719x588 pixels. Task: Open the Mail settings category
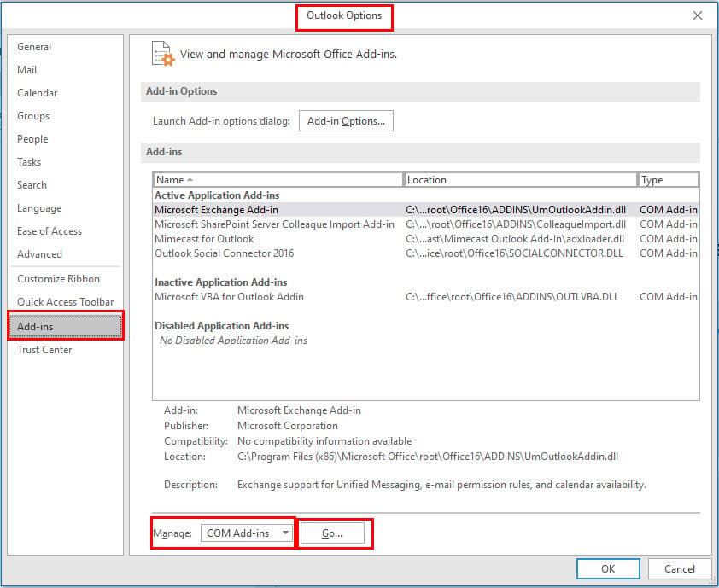pos(26,69)
